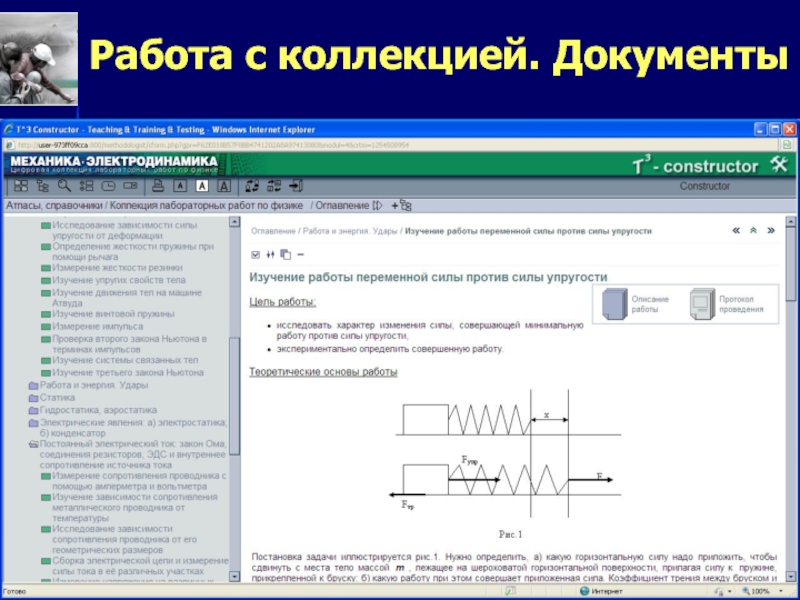Click the figure Рис.1 spring diagram
This screenshot has width=800, height=600.
505,454
